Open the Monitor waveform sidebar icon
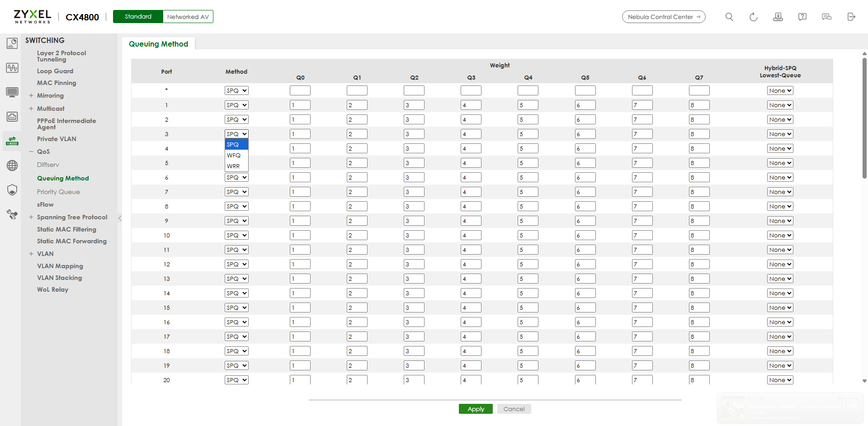This screenshot has width=868, height=426. click(x=12, y=68)
